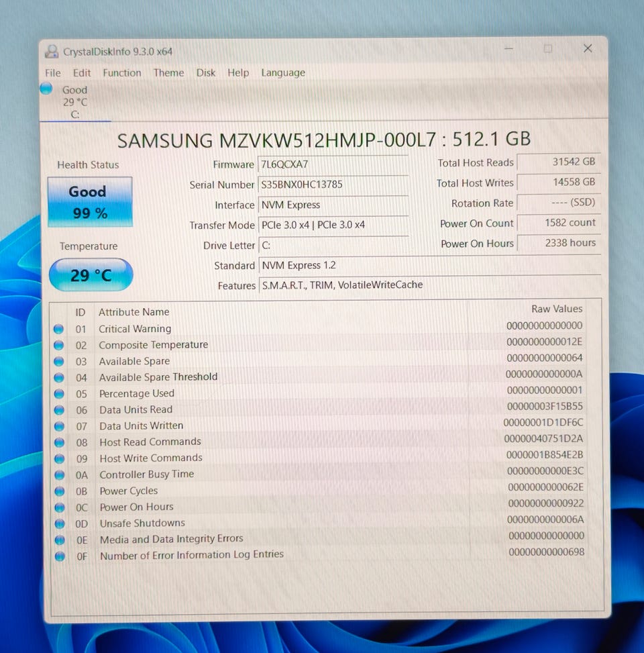The image size is (644, 653).
Task: Click raw value 00000000000698
Action: click(546, 552)
